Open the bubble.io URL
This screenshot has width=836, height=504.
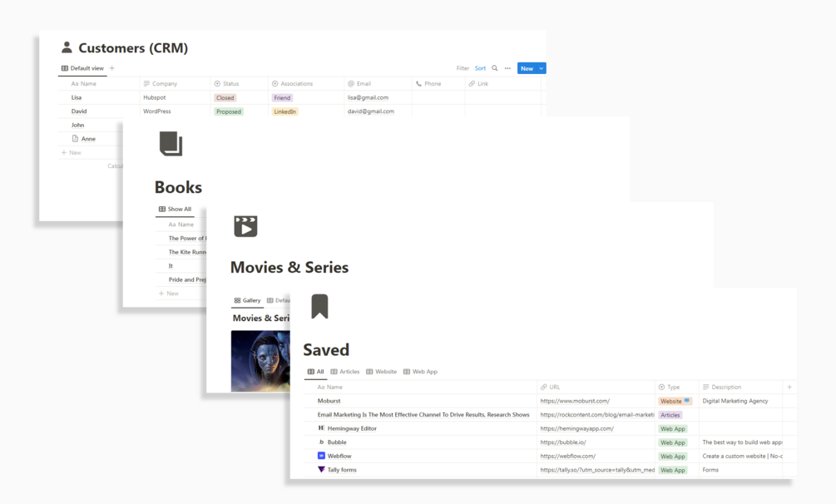tap(563, 442)
